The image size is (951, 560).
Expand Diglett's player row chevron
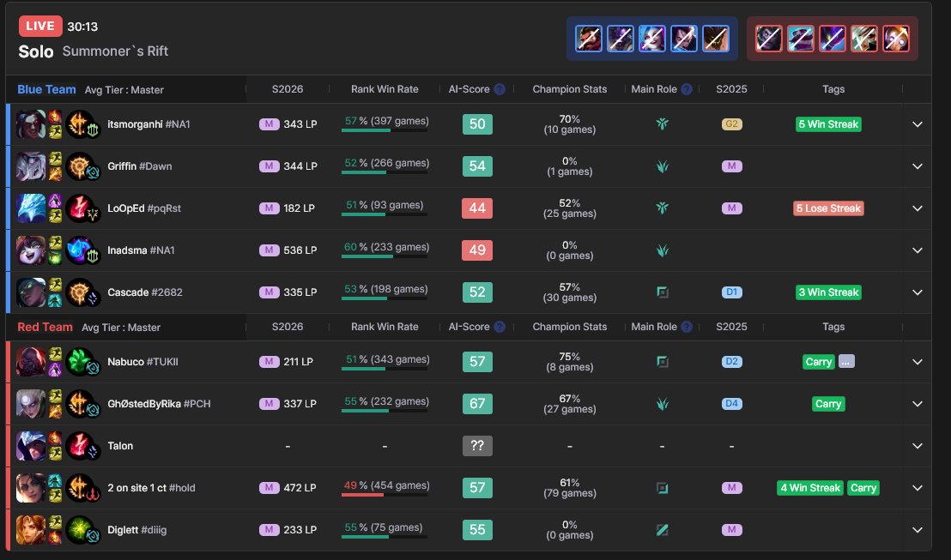pyautogui.click(x=917, y=529)
